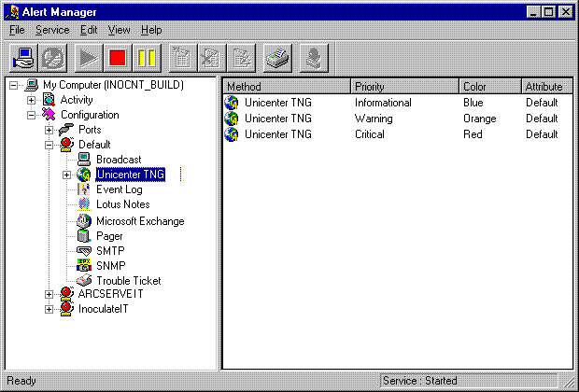Click the edit item clipboard toolbar icon
Screen dimensions: 579x392
[x=241, y=58]
